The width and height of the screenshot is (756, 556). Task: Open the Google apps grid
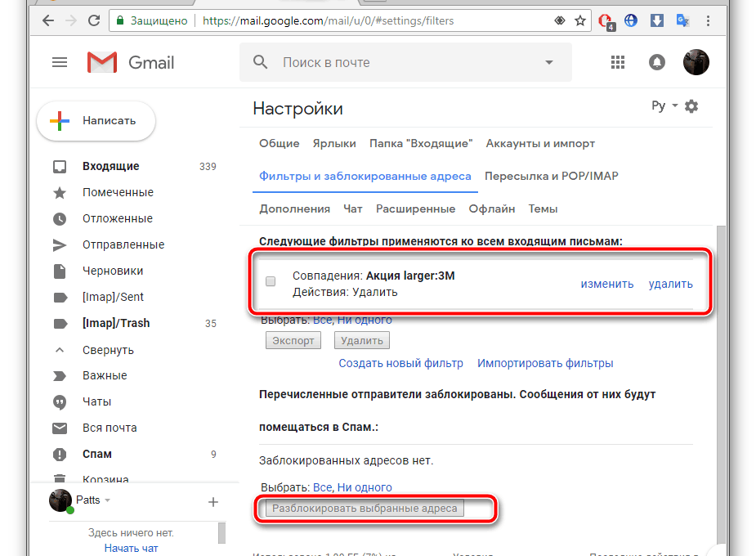(x=618, y=62)
